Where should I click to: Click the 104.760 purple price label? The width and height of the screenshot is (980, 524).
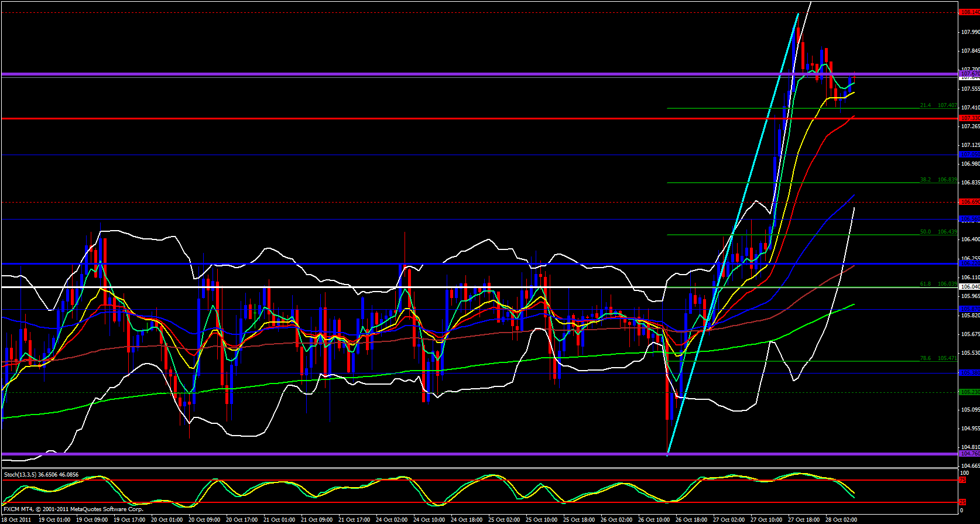pos(969,454)
